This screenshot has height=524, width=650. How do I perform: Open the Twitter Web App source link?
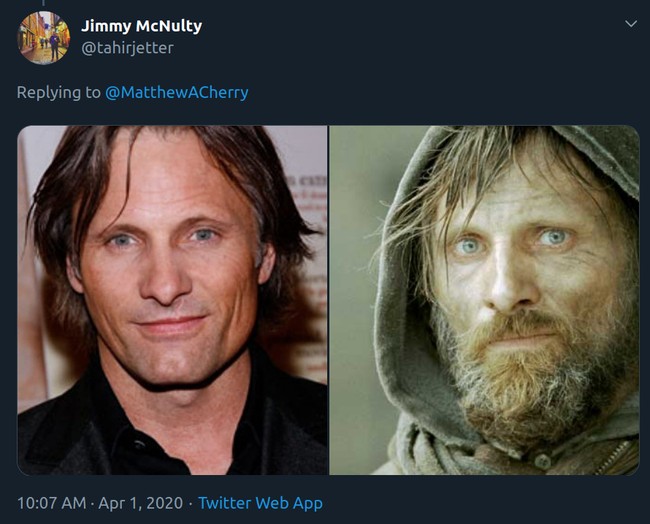[260, 503]
